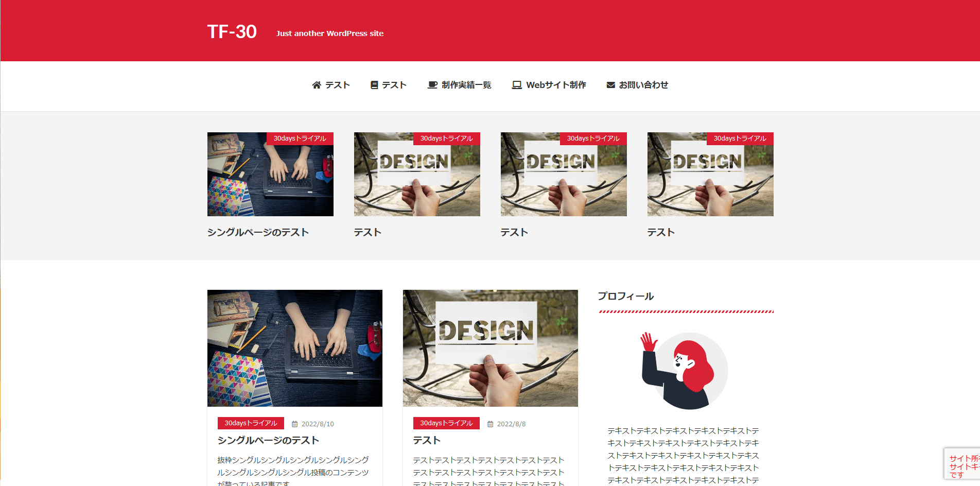Click 30daysトライアル tag above 2022/8/10 date

click(x=251, y=423)
